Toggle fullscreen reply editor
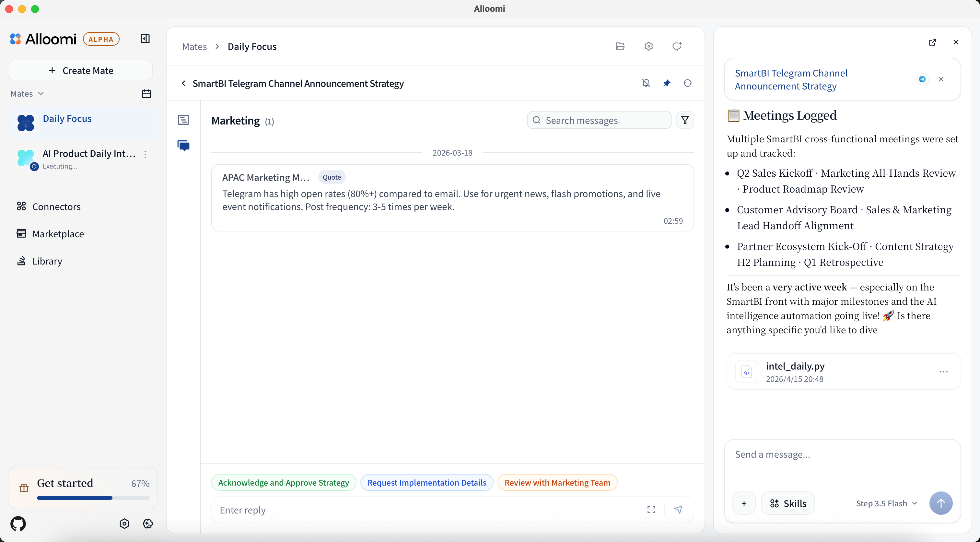This screenshot has width=980, height=542. pyautogui.click(x=651, y=510)
